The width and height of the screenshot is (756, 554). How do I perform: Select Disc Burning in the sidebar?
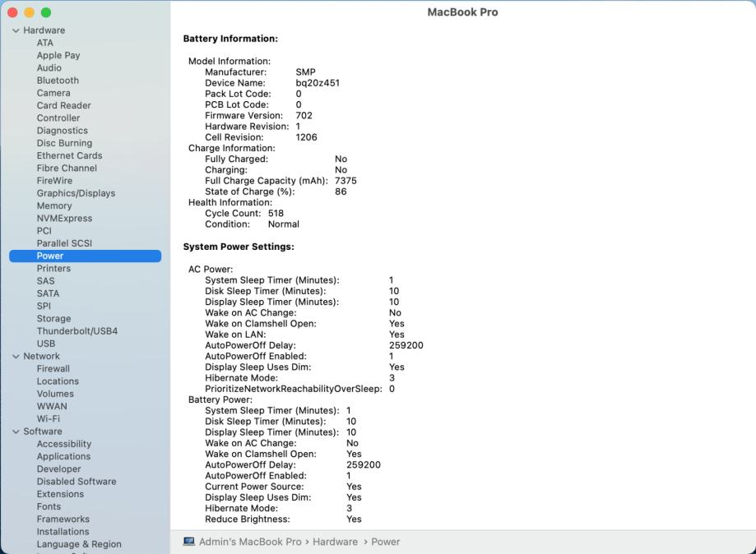(x=65, y=143)
